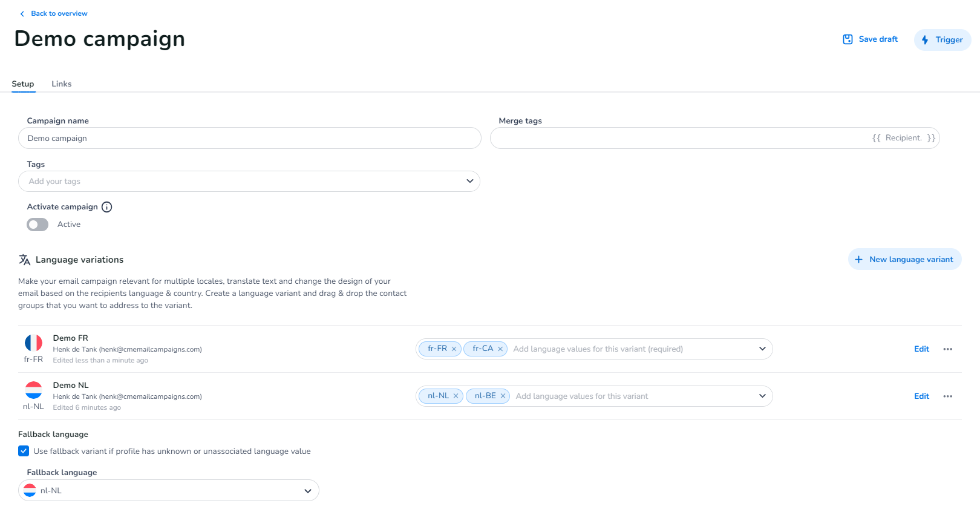This screenshot has width=980, height=509.
Task: Expand Demo FR language values dropdown
Action: [x=762, y=349]
